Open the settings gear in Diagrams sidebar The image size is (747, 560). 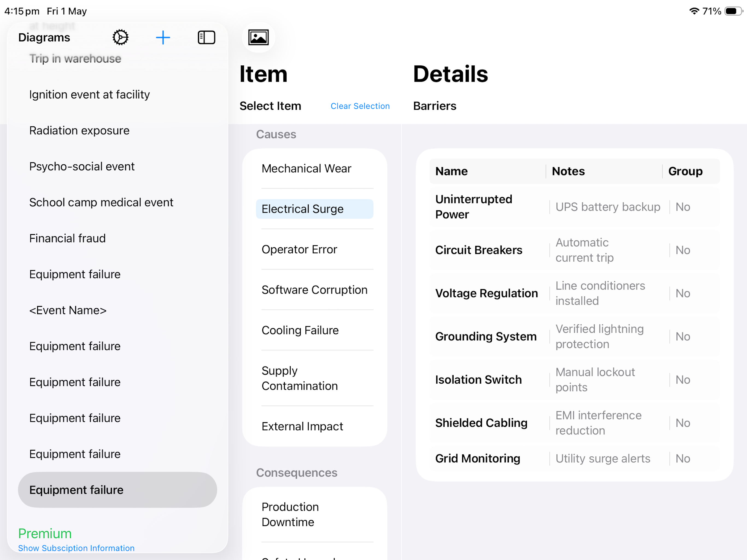[120, 37]
